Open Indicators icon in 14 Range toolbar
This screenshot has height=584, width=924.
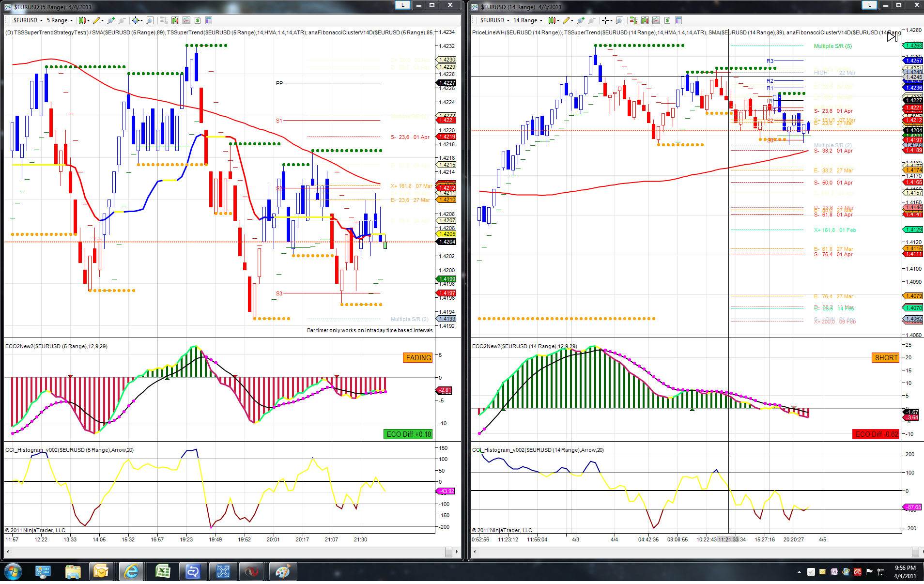656,20
